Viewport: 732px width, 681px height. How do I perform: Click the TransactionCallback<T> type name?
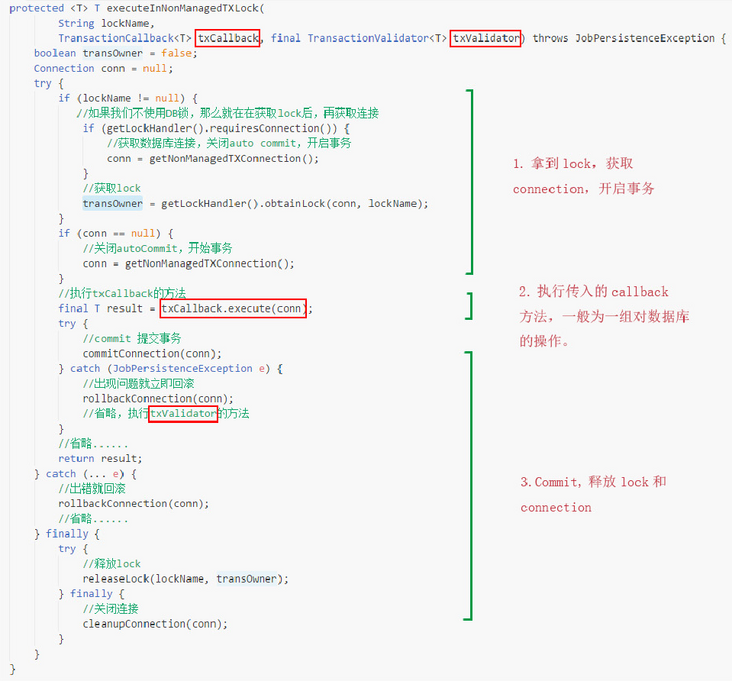(125, 38)
